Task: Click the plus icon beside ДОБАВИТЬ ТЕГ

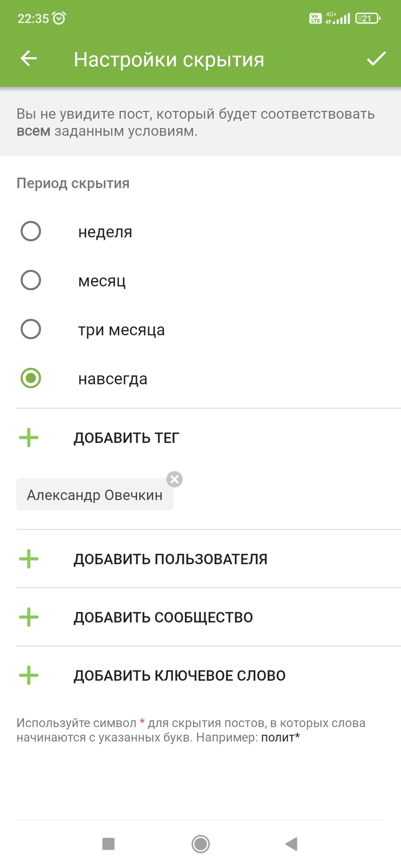Action: tap(29, 438)
